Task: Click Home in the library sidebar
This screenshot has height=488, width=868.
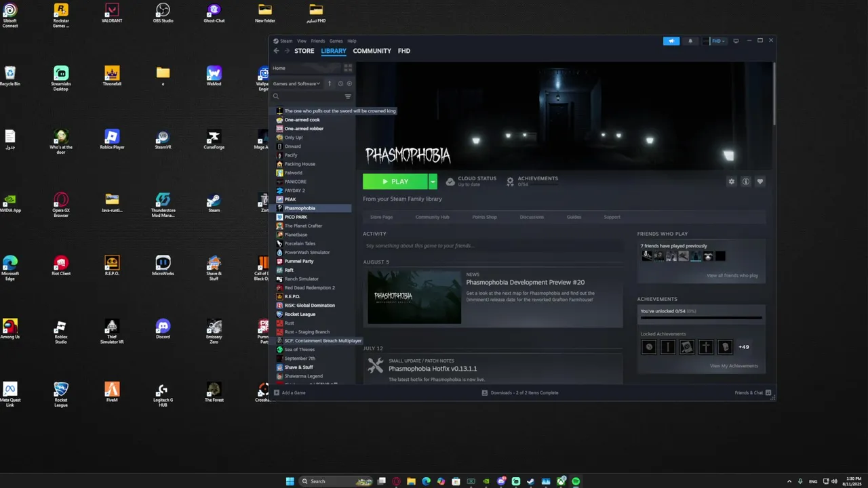Action: click(305, 68)
